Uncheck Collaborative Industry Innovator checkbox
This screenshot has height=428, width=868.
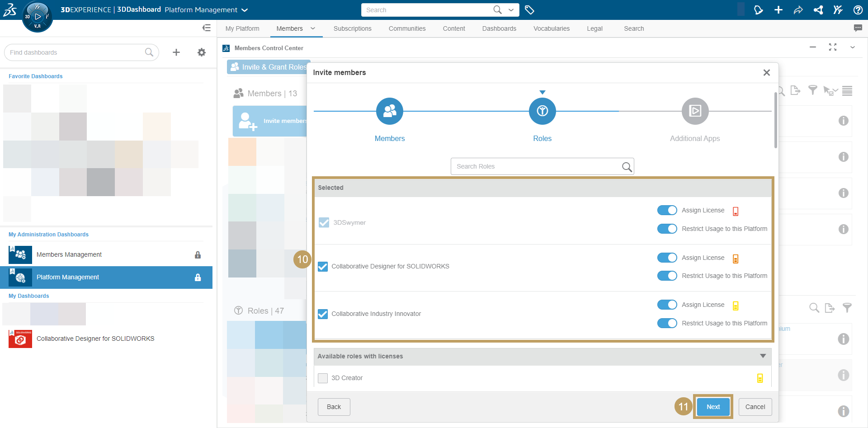click(x=323, y=314)
